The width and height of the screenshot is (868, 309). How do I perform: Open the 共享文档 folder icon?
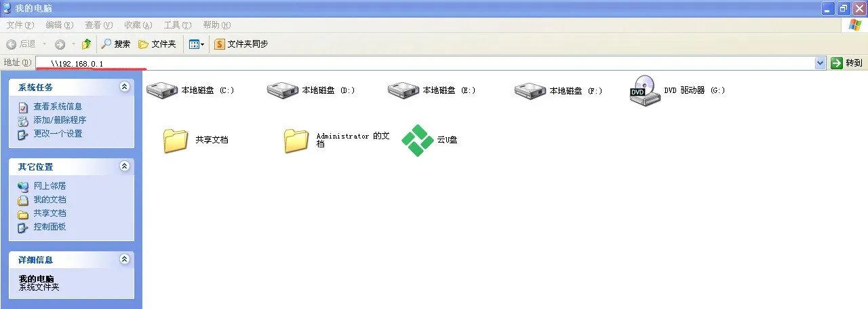176,141
